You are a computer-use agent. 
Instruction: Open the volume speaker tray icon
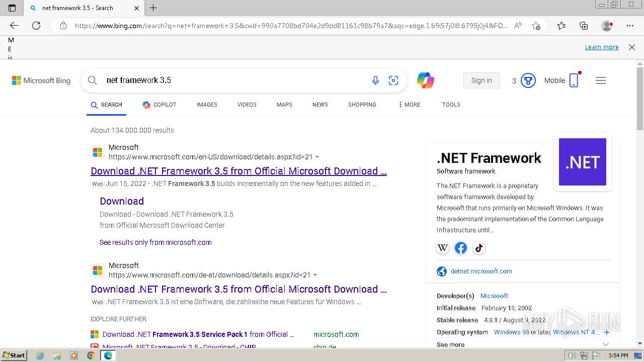point(572,355)
